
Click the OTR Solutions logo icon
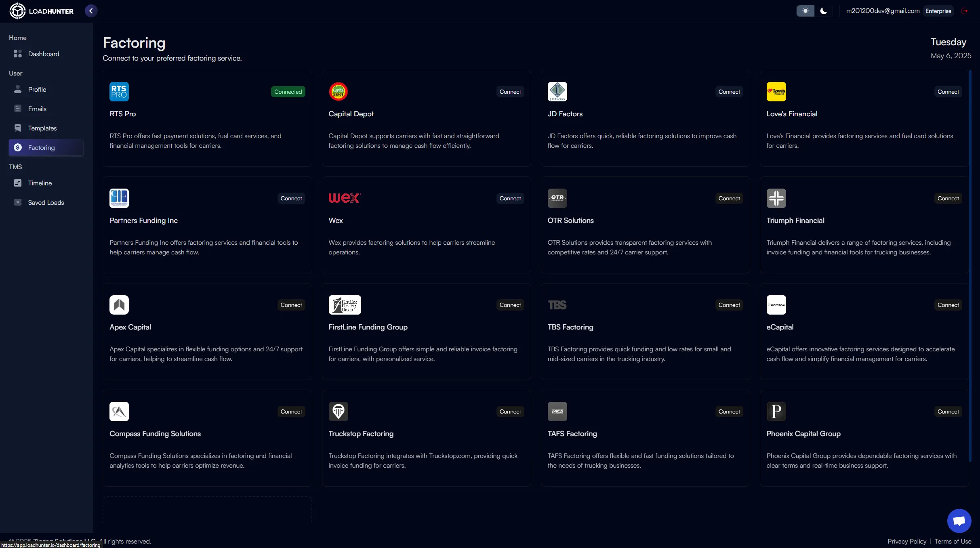point(557,198)
